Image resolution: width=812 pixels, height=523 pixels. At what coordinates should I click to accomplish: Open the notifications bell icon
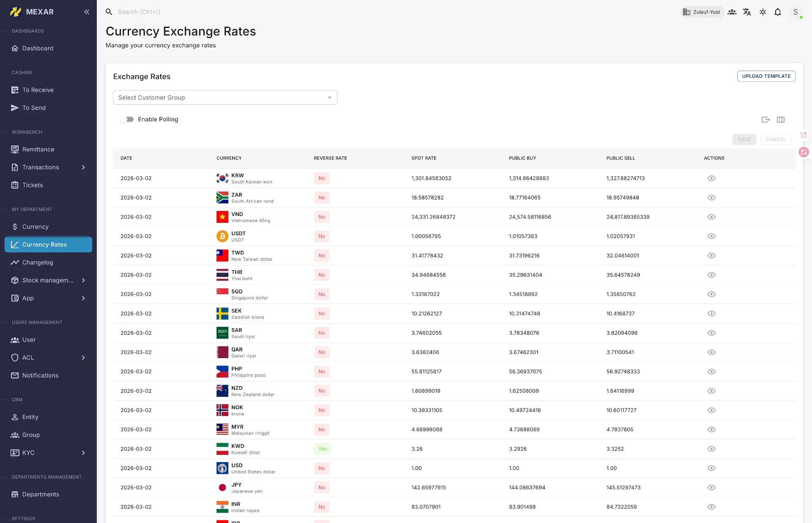pyautogui.click(x=778, y=12)
